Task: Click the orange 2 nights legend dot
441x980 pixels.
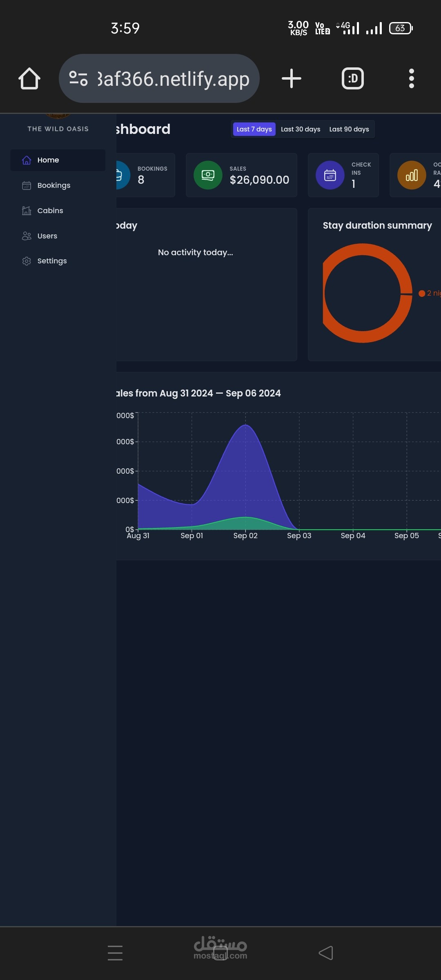Action: 422,293
